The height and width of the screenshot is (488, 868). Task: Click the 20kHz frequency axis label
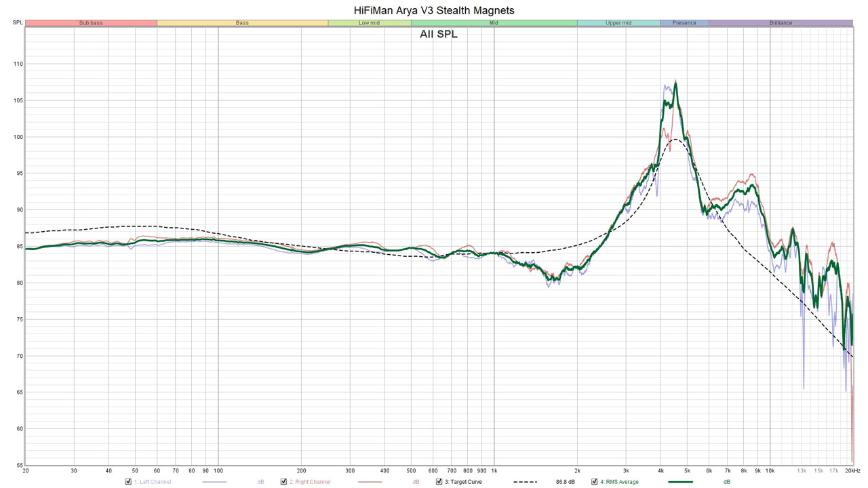[x=852, y=470]
